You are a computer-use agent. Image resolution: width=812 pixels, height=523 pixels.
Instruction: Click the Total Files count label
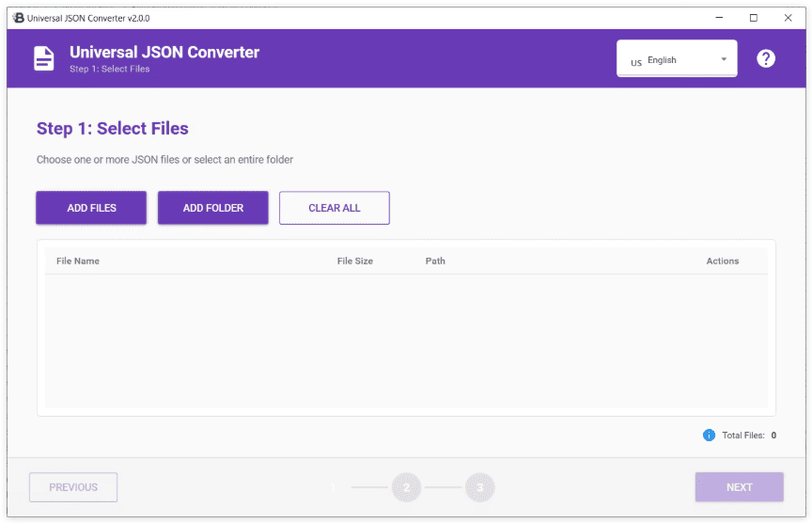tap(749, 435)
